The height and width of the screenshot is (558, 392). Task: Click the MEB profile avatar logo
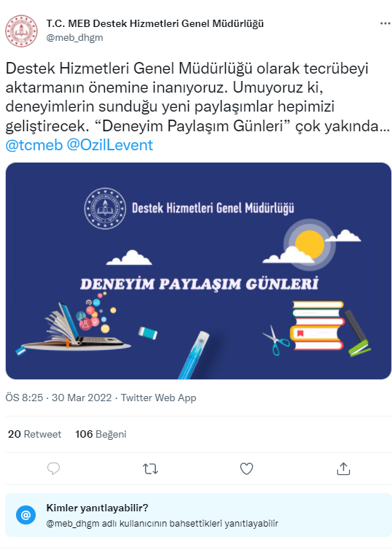[21, 31]
